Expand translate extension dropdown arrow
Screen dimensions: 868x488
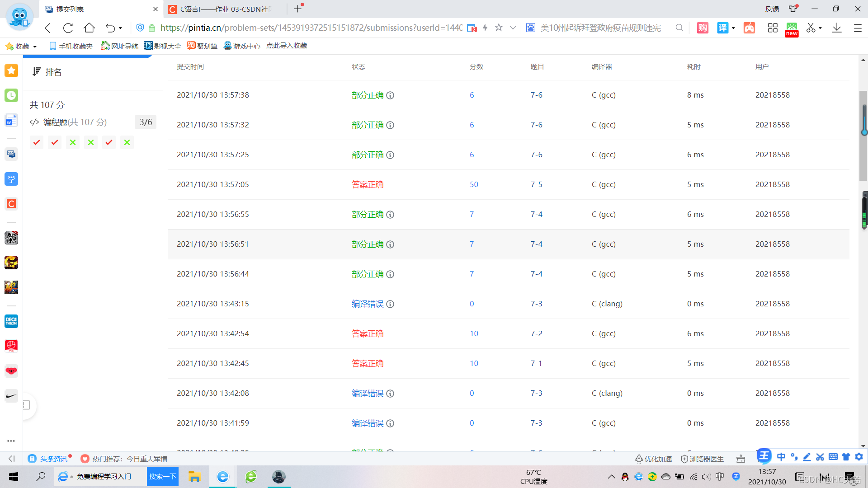click(733, 28)
